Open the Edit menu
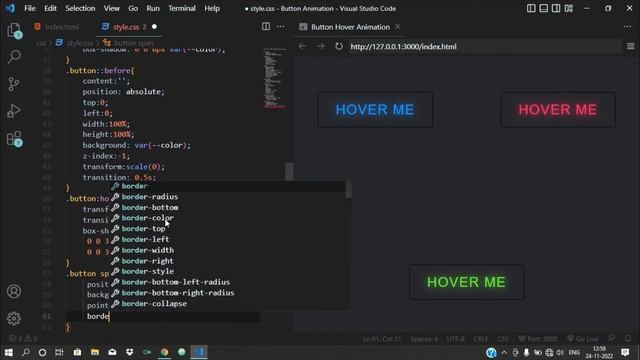This screenshot has width=640, height=360. tap(50, 8)
